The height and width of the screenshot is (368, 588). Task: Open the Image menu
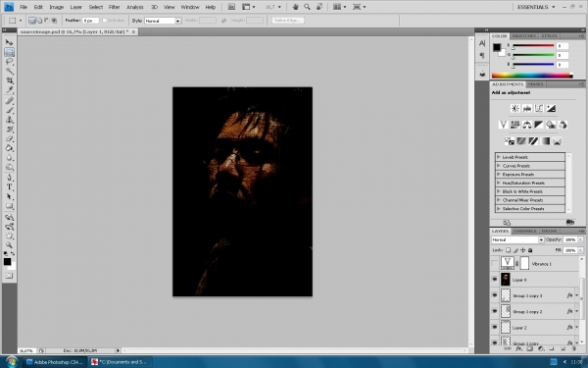click(x=56, y=7)
